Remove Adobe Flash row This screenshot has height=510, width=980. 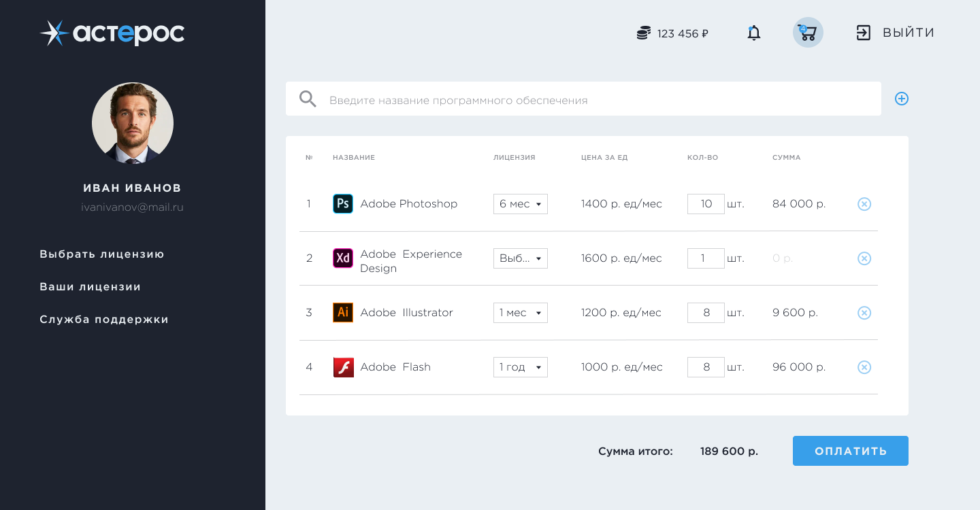pyautogui.click(x=864, y=367)
